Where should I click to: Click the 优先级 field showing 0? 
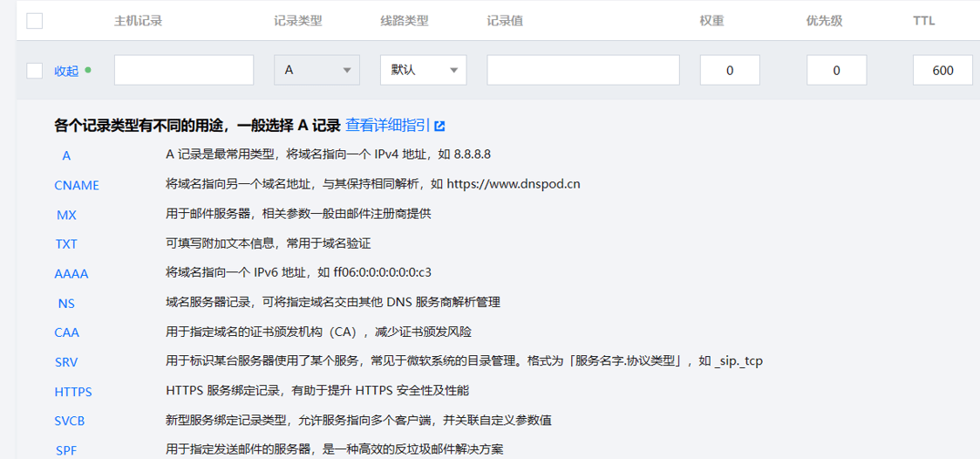(836, 70)
